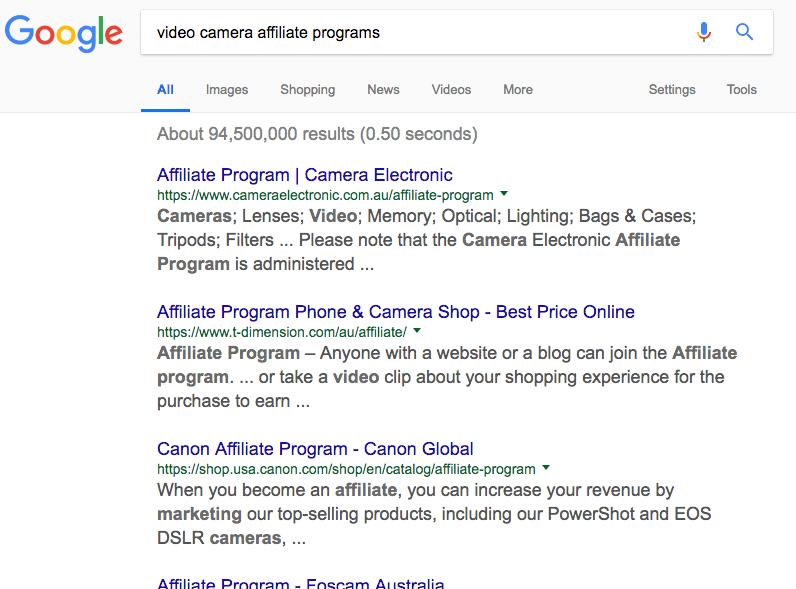
Task: Open the search Tools option
Action: pyautogui.click(x=741, y=90)
